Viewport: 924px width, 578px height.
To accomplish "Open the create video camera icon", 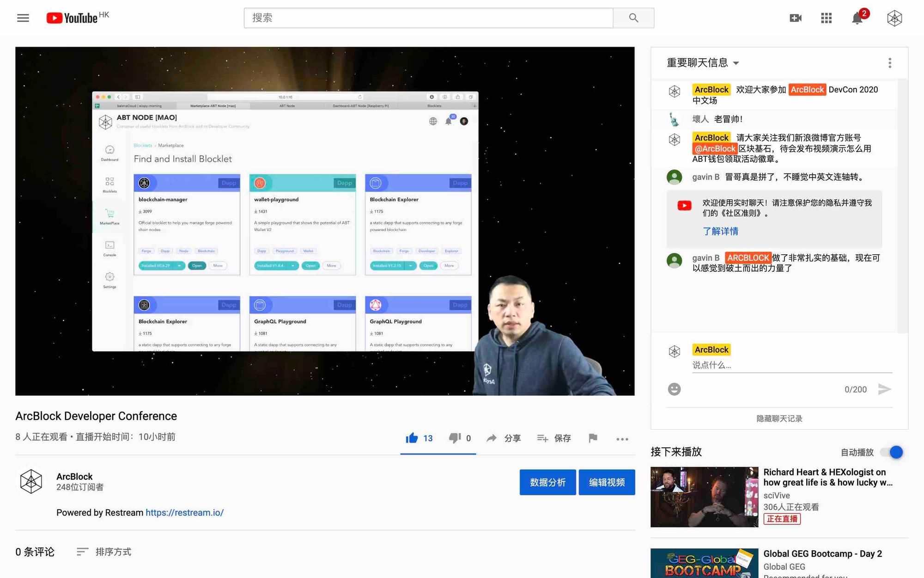I will [796, 18].
